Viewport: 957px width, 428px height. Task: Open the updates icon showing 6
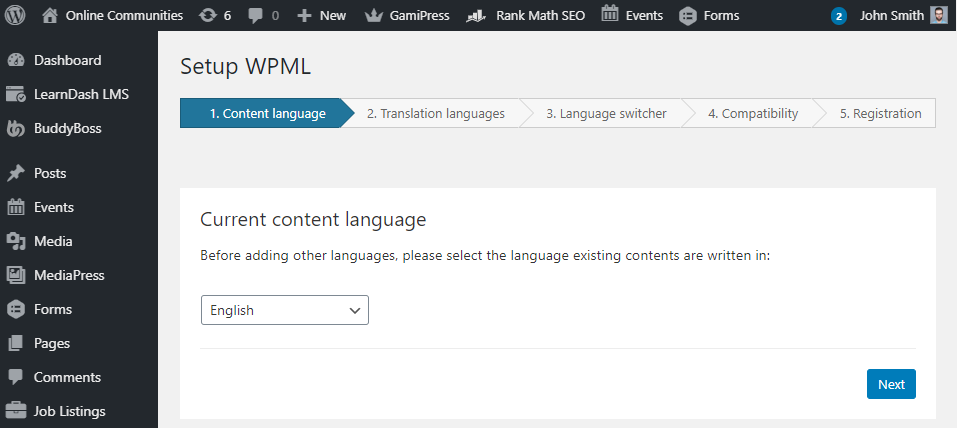pyautogui.click(x=207, y=15)
